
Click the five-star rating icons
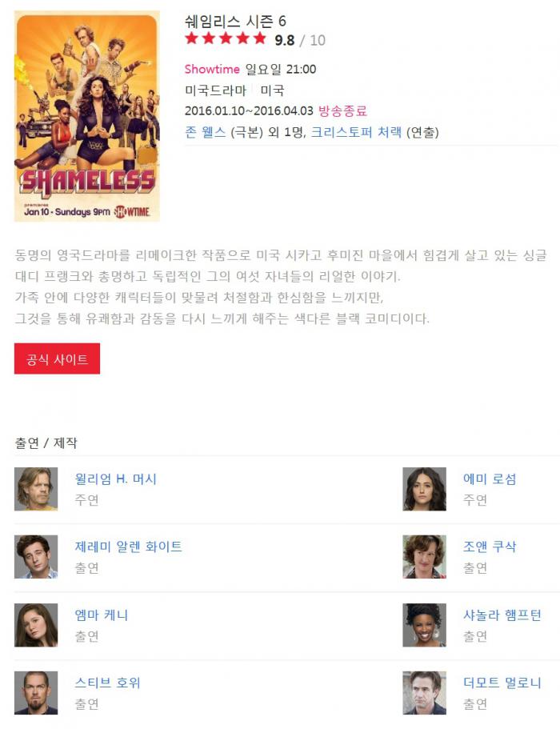point(226,38)
